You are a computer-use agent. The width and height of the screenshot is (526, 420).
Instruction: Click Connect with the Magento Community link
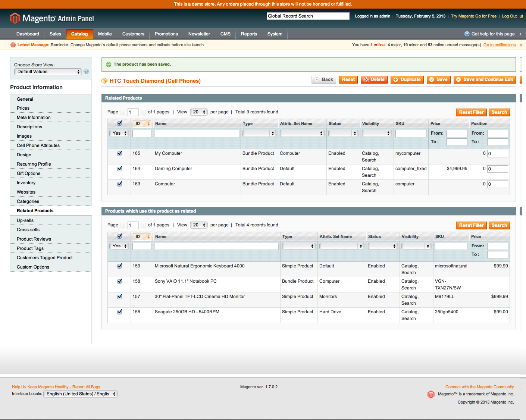pos(479,387)
